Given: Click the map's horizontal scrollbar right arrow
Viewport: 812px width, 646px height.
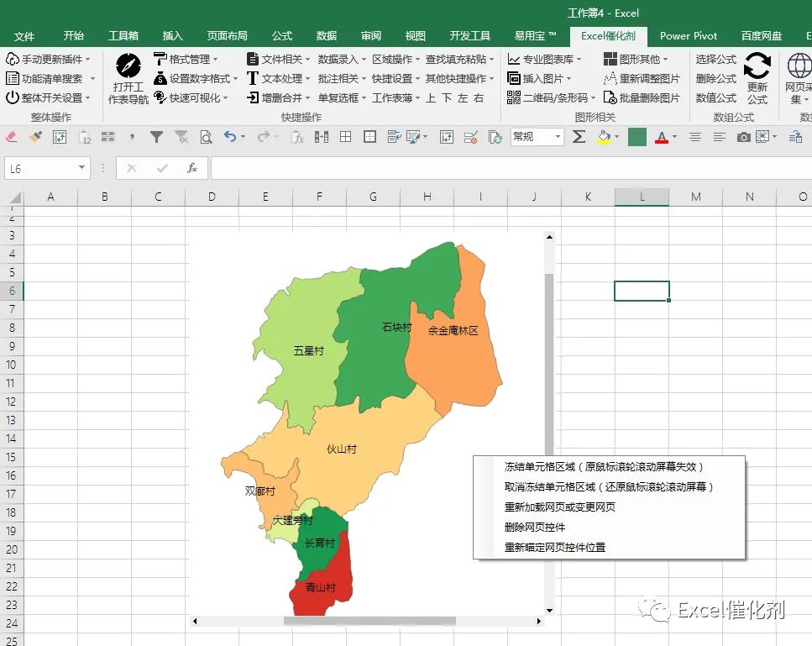Looking at the screenshot, I should tap(538, 621).
